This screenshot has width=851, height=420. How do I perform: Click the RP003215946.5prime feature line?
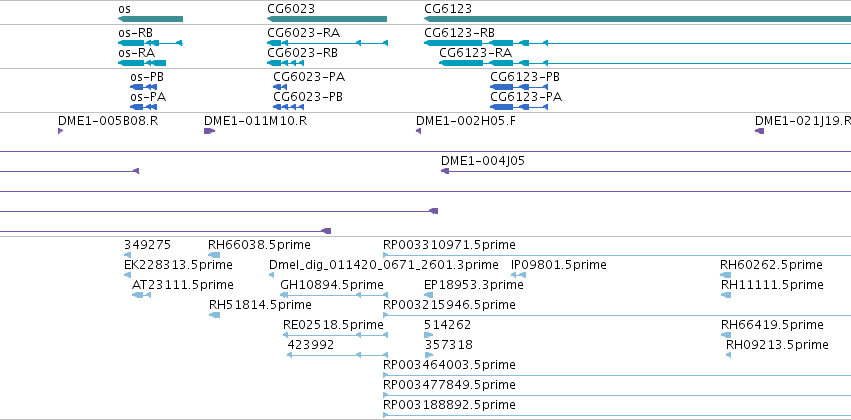(617, 315)
